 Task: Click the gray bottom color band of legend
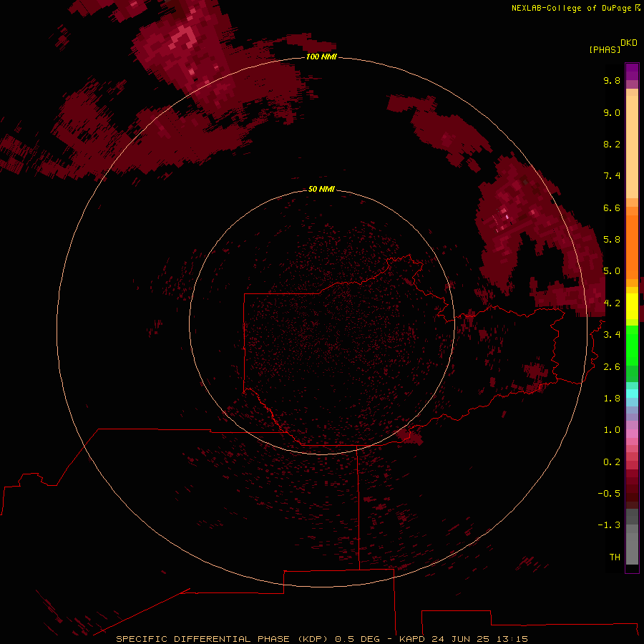point(632,548)
